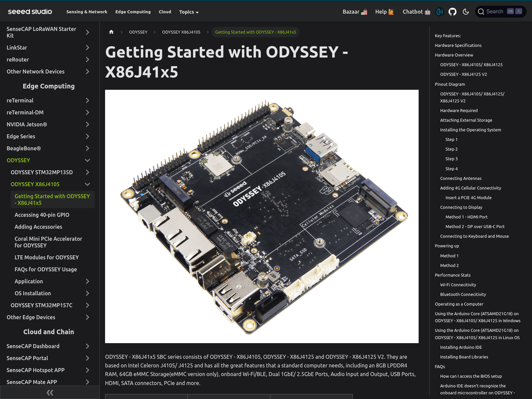The image size is (532, 399).
Task: Jump to Hardware Overview section
Action: pyautogui.click(x=454, y=55)
